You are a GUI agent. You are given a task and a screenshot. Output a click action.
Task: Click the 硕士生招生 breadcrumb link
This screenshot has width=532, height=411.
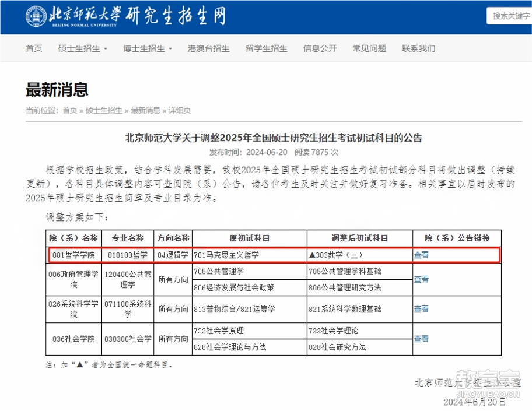click(x=104, y=110)
